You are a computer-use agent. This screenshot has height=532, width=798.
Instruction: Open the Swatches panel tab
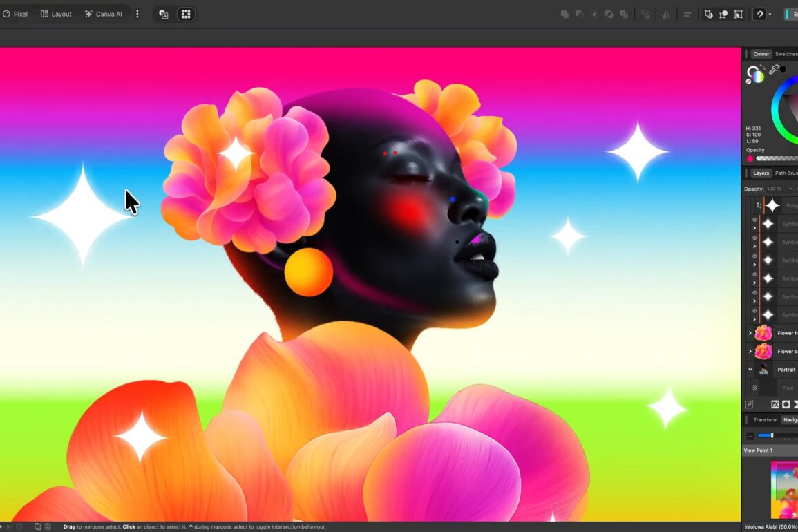click(x=786, y=54)
